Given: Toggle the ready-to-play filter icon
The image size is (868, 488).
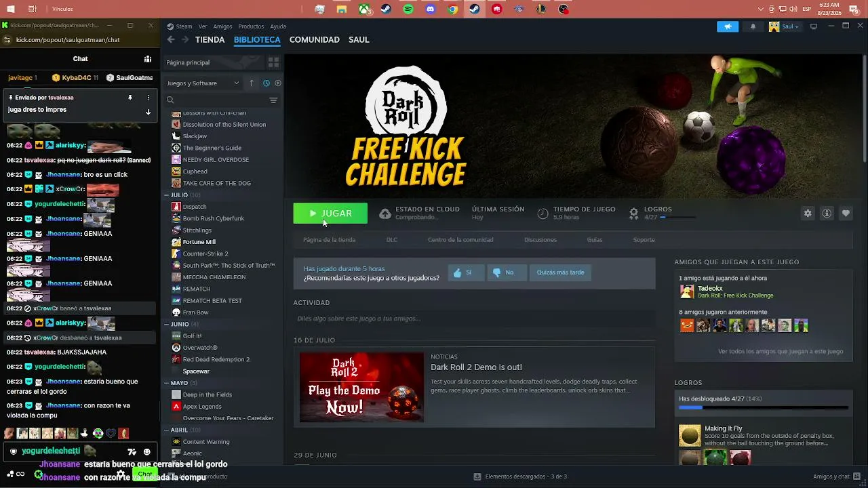Looking at the screenshot, I should [278, 83].
